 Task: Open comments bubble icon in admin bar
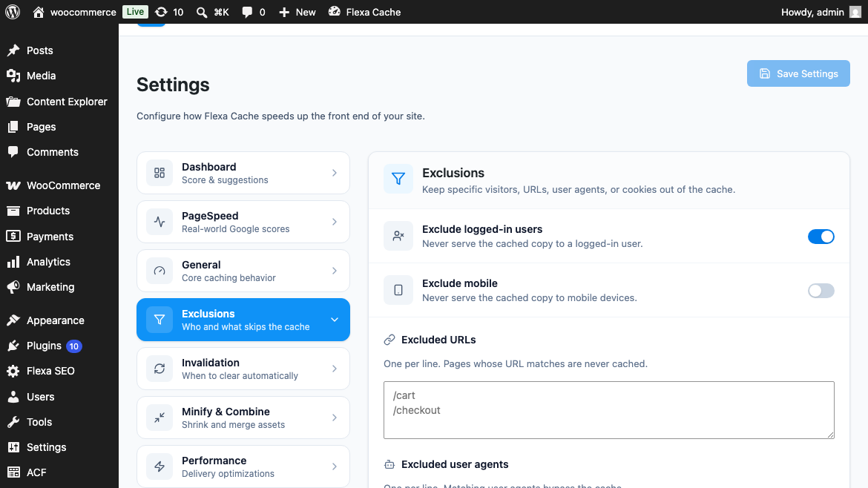247,12
